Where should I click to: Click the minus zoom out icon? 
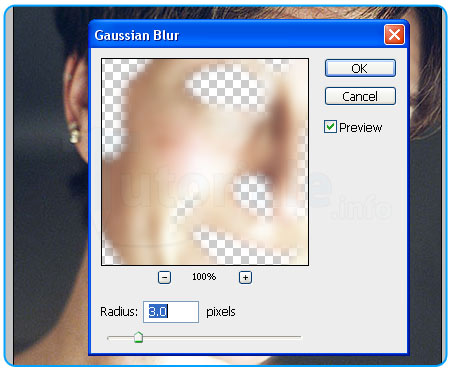(164, 277)
